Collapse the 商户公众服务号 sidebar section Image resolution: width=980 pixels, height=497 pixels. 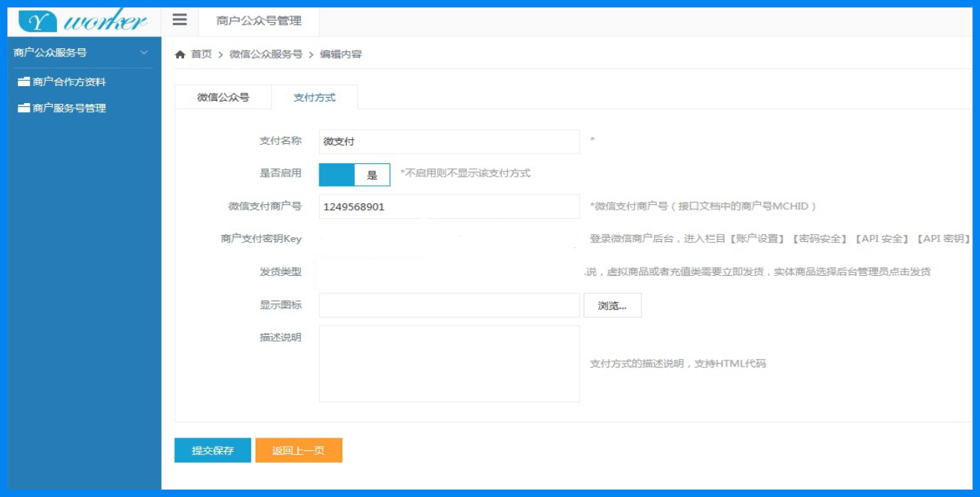(x=144, y=53)
